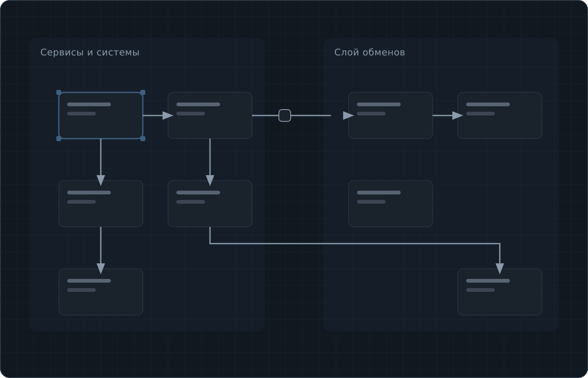Click the "Сервисы и системы" group title

90,52
